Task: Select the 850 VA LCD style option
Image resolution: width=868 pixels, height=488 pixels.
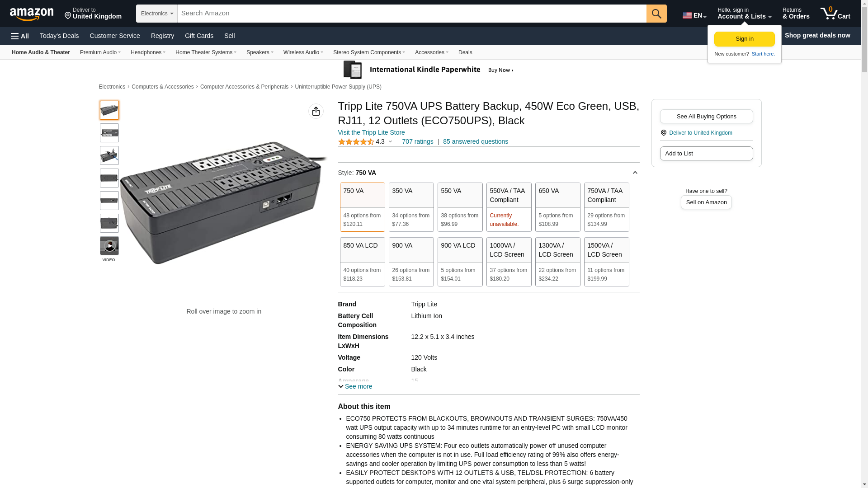Action: point(362,262)
